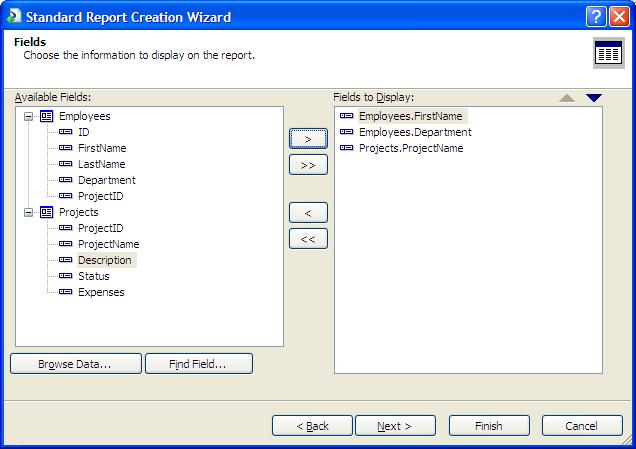The image size is (636, 449).
Task: Select the Employees table label
Action: pyautogui.click(x=84, y=116)
